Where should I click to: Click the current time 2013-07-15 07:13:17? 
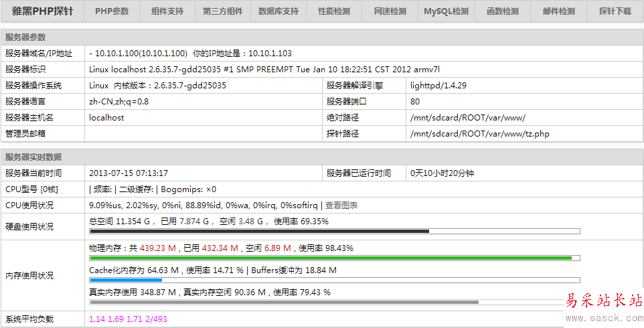point(129,173)
